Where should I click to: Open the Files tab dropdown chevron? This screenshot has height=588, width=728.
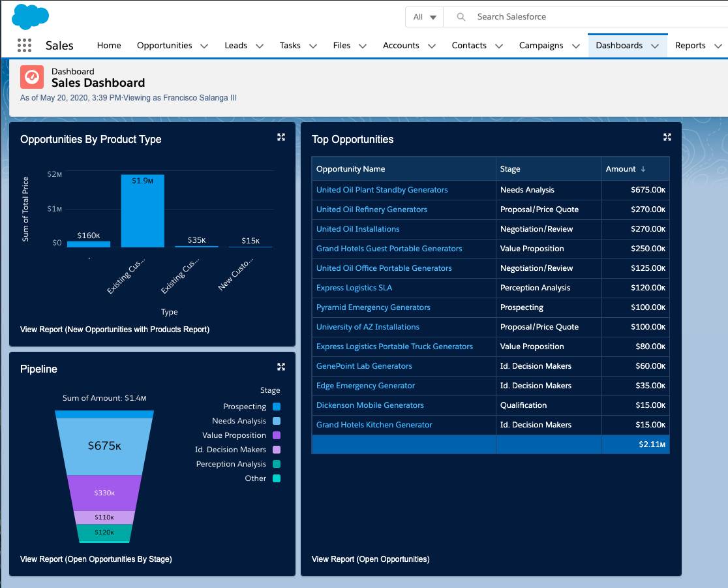point(363,46)
